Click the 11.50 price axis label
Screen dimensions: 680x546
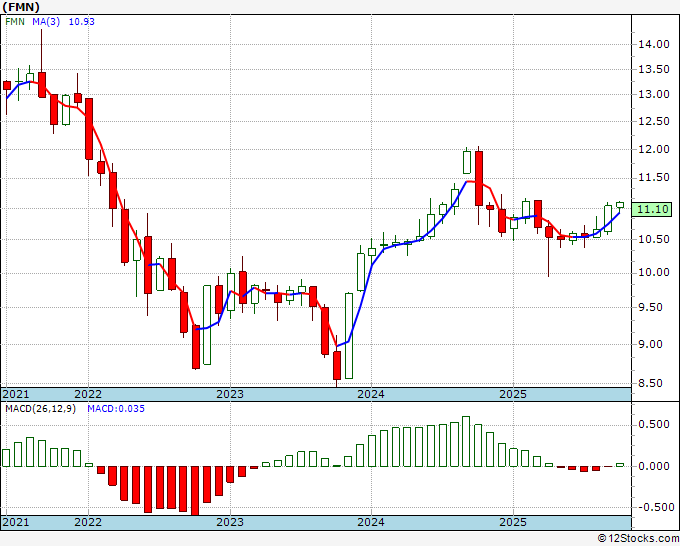[654, 178]
